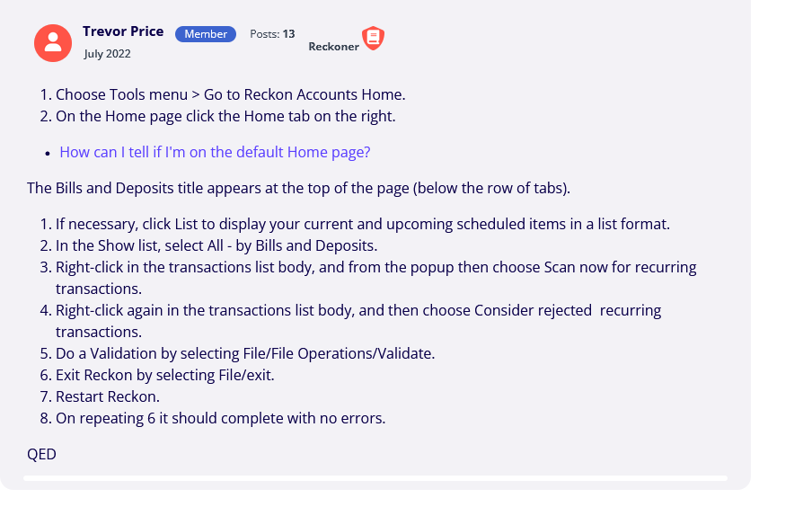Click Trevor Price's red avatar icon

click(x=53, y=43)
